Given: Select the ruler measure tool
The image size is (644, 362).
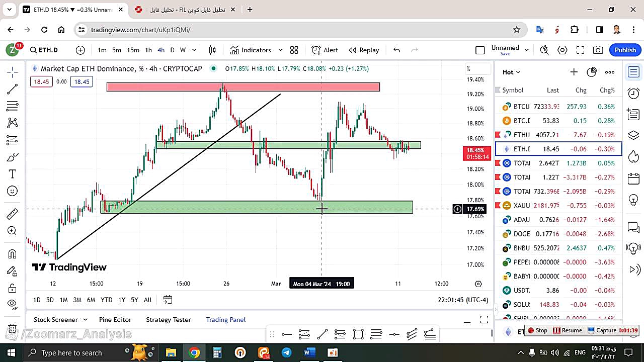Looking at the screenshot, I should pos(13,214).
